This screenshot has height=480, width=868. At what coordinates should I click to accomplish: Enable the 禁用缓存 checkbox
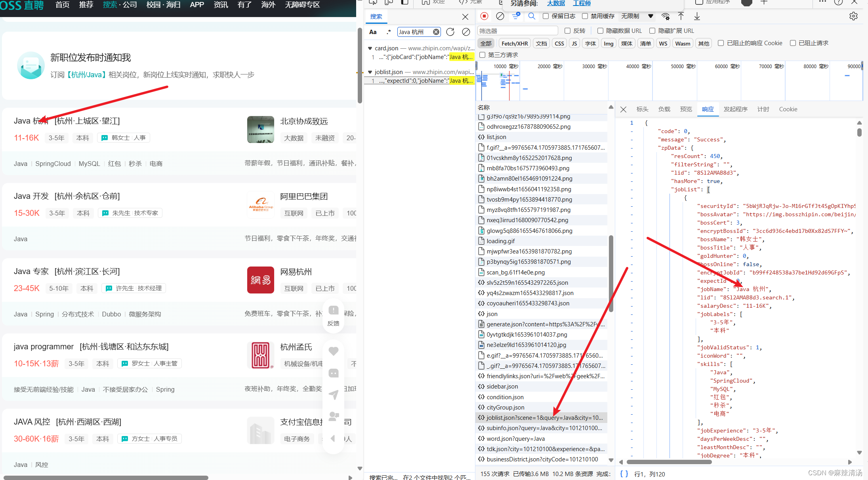(585, 16)
